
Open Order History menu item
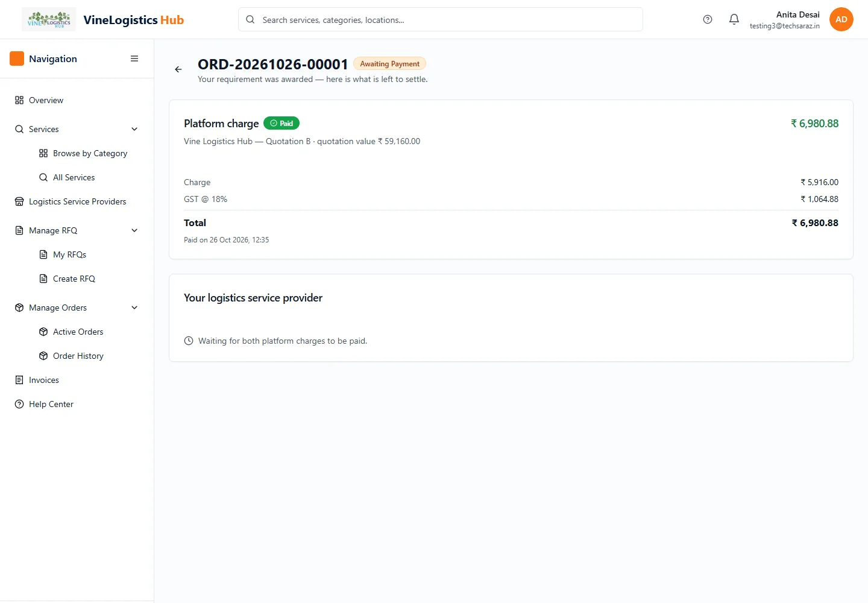pos(89,356)
